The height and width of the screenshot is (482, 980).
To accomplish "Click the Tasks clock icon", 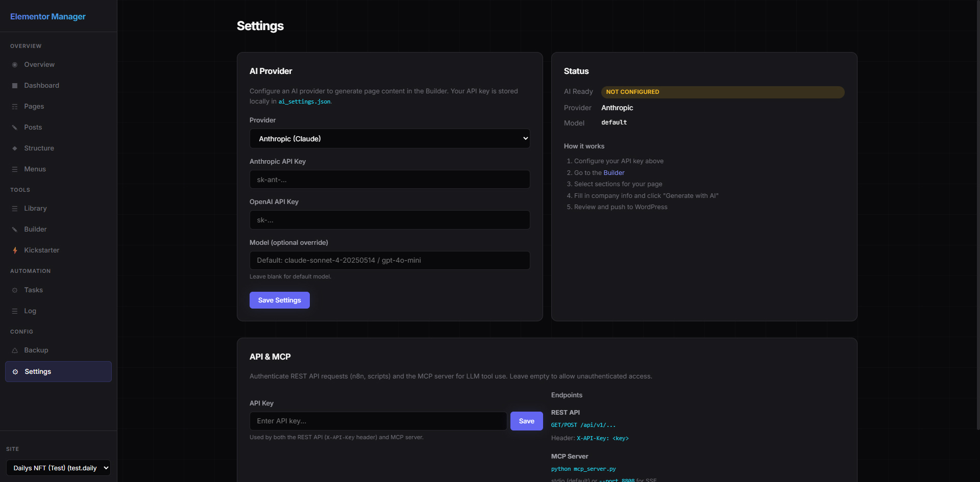I will pyautogui.click(x=15, y=290).
